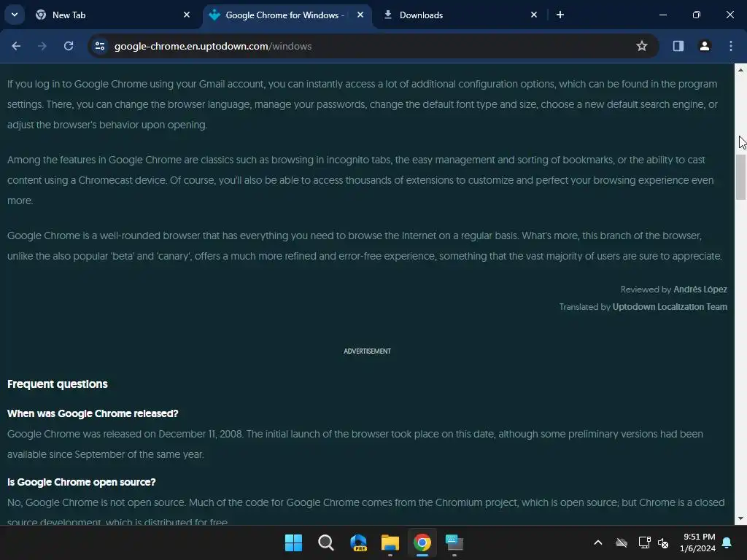Go forward using the forward arrow
This screenshot has width=747, height=560.
(42, 46)
